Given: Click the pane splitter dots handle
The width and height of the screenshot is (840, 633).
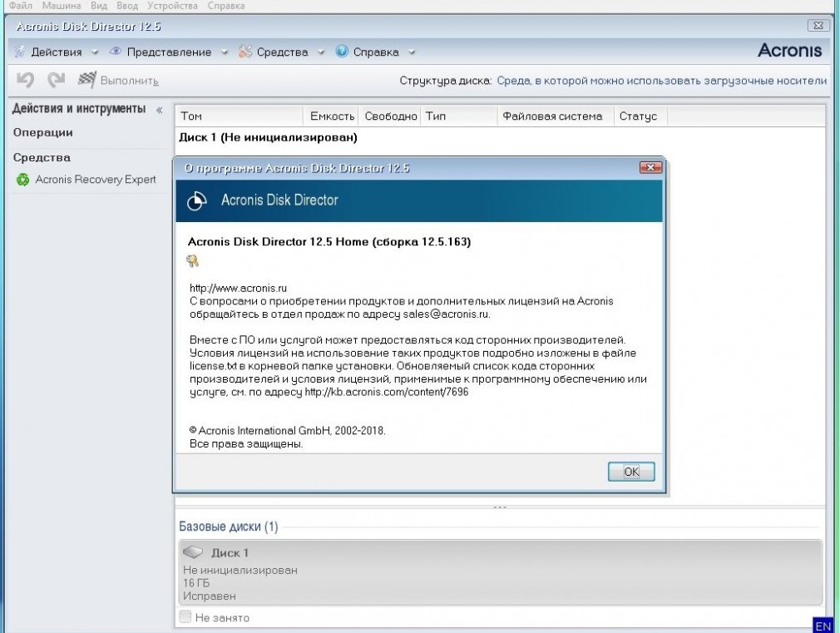Looking at the screenshot, I should [500, 507].
